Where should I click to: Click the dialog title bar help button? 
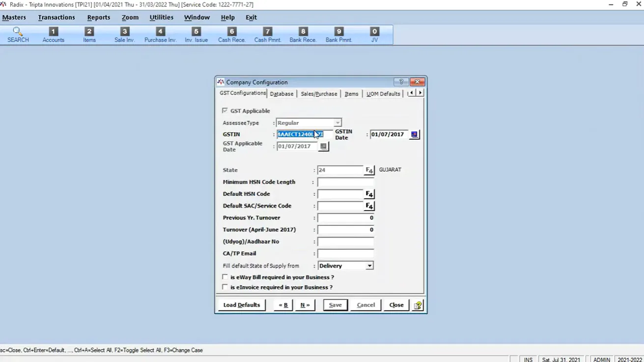[401, 82]
